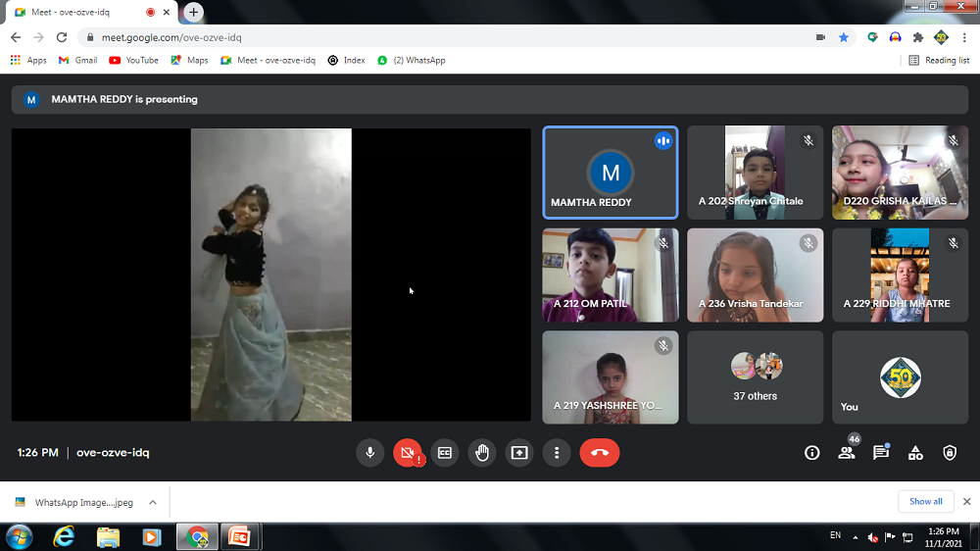This screenshot has height=551, width=980.
Task: Click the raise hand icon
Action: tap(482, 453)
